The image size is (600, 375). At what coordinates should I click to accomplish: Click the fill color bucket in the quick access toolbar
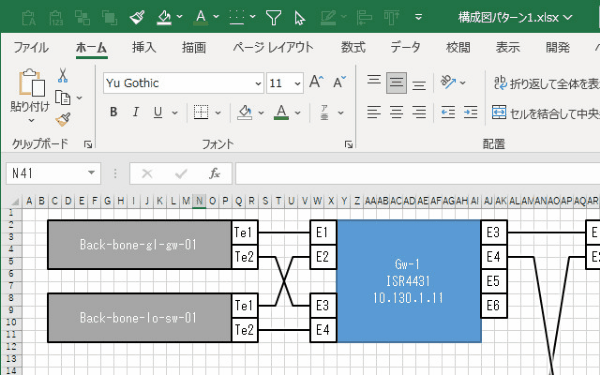(164, 17)
